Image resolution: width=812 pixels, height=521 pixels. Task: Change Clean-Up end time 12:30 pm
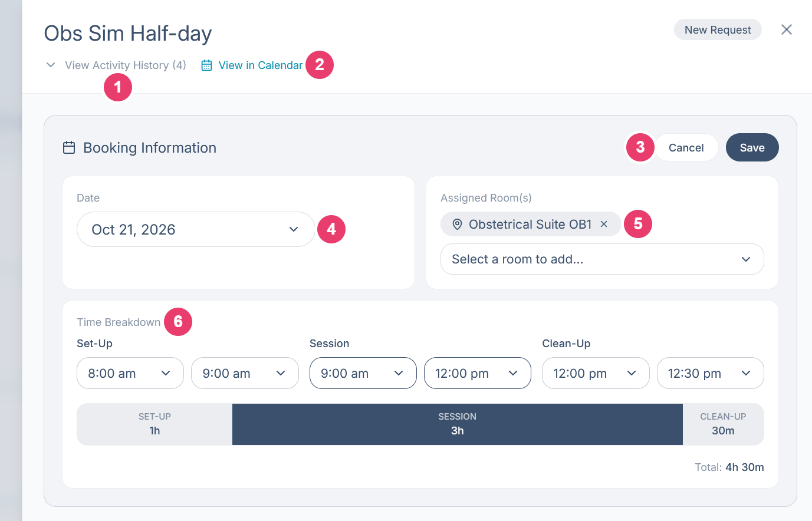(x=711, y=373)
